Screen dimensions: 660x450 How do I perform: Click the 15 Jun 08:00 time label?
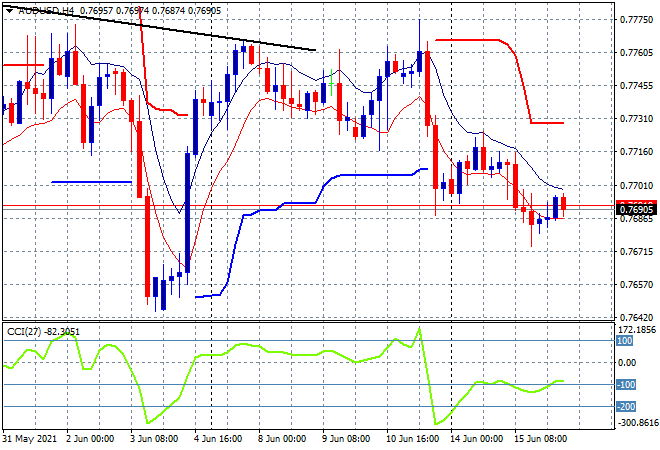coord(541,439)
